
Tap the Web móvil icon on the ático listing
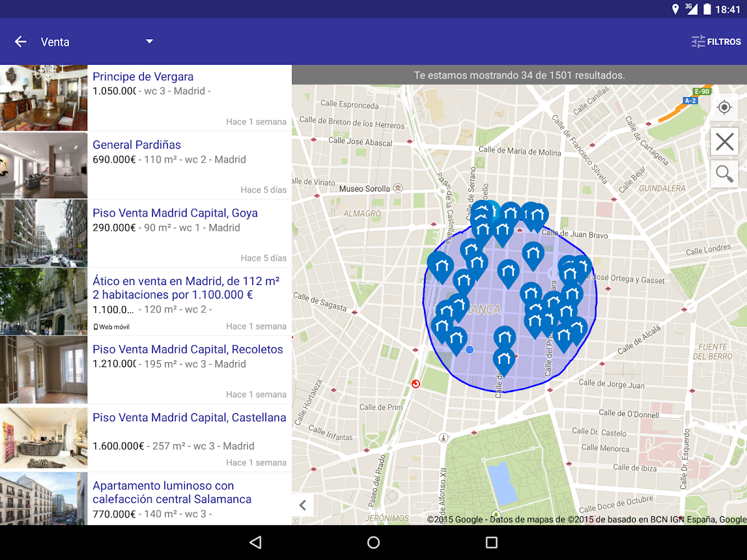pos(96,325)
